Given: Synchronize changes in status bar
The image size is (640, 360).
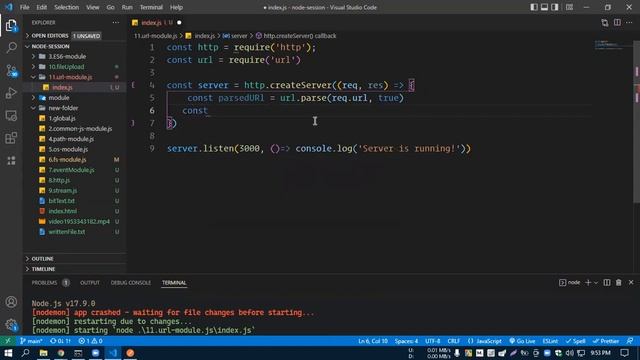Looking at the screenshot, I should tap(60, 341).
